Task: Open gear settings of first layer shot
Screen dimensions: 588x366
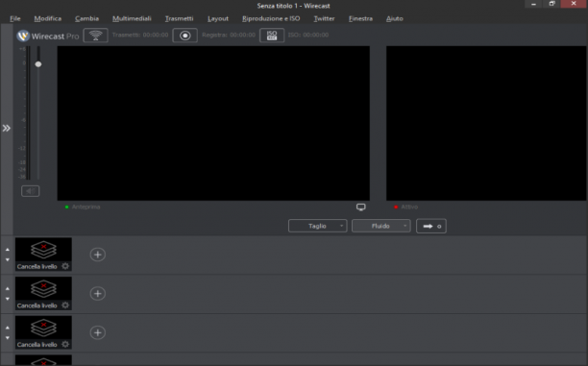Action: (x=65, y=266)
